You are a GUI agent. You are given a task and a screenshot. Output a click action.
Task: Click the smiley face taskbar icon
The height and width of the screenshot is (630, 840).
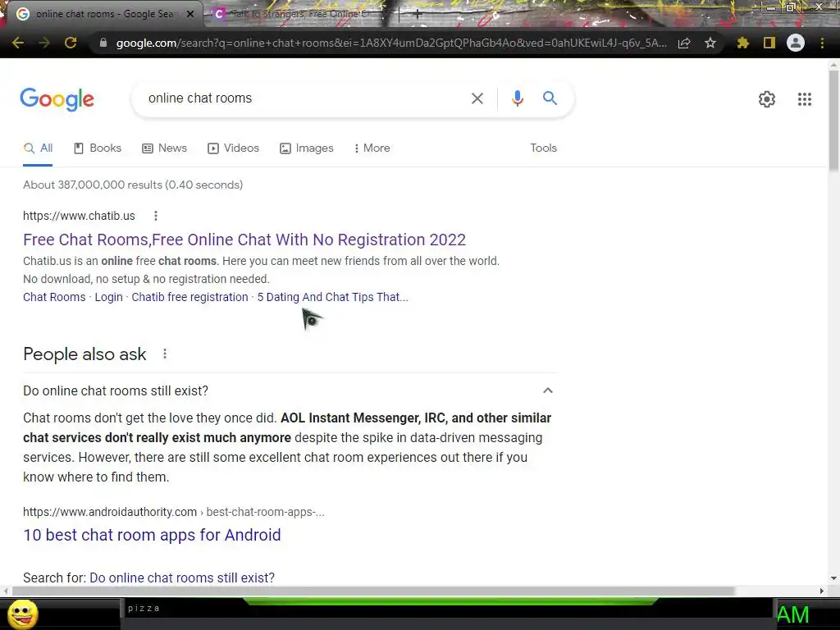22,614
